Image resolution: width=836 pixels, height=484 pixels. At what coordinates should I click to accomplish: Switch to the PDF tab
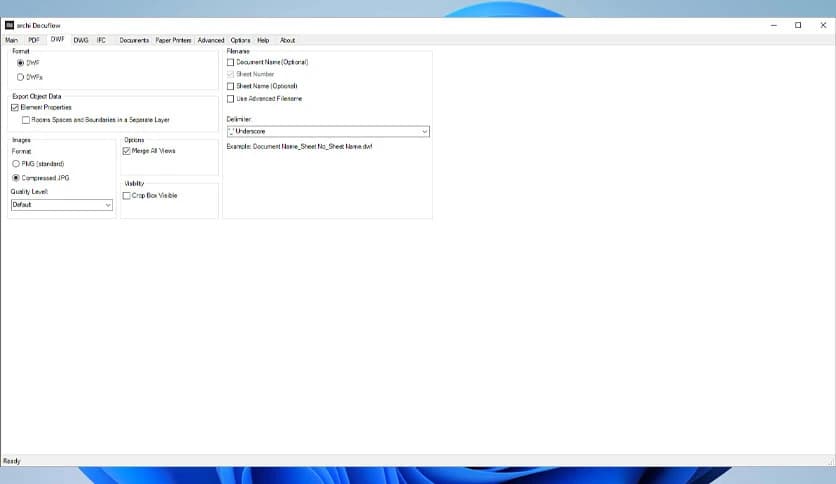[x=34, y=40]
